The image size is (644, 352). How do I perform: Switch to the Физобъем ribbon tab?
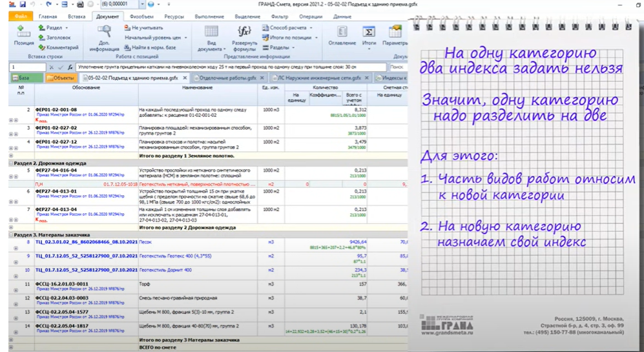[141, 16]
